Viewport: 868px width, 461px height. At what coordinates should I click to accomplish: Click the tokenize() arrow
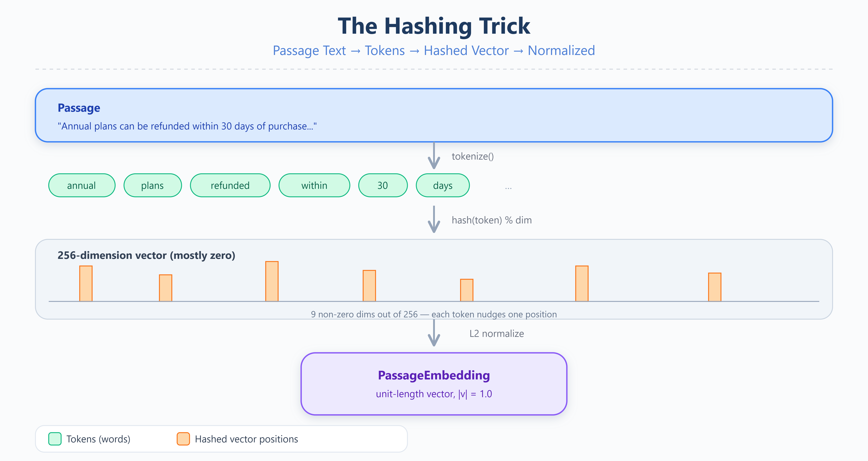pyautogui.click(x=434, y=156)
